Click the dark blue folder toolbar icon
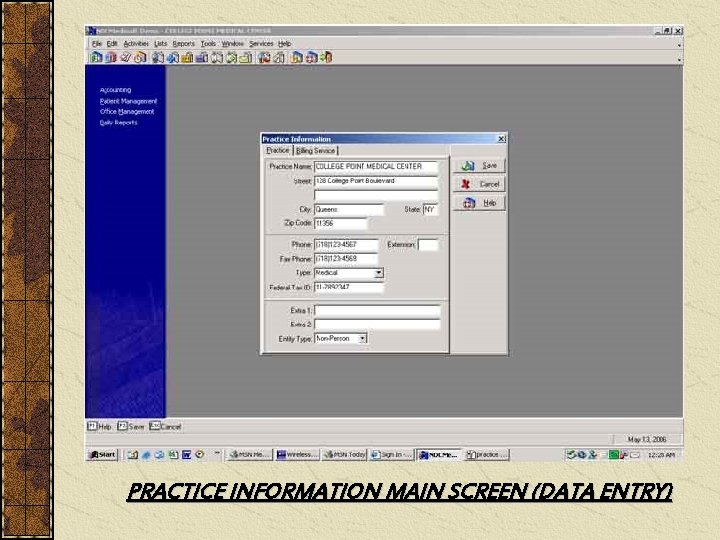Viewport: 720px width, 540px height. (201, 57)
